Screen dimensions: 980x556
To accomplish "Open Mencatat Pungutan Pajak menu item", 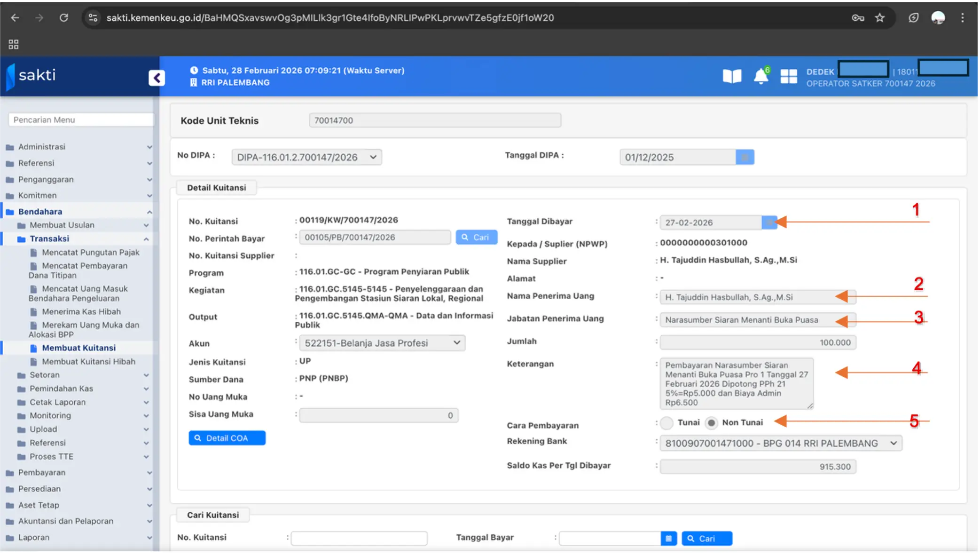I will (x=90, y=252).
